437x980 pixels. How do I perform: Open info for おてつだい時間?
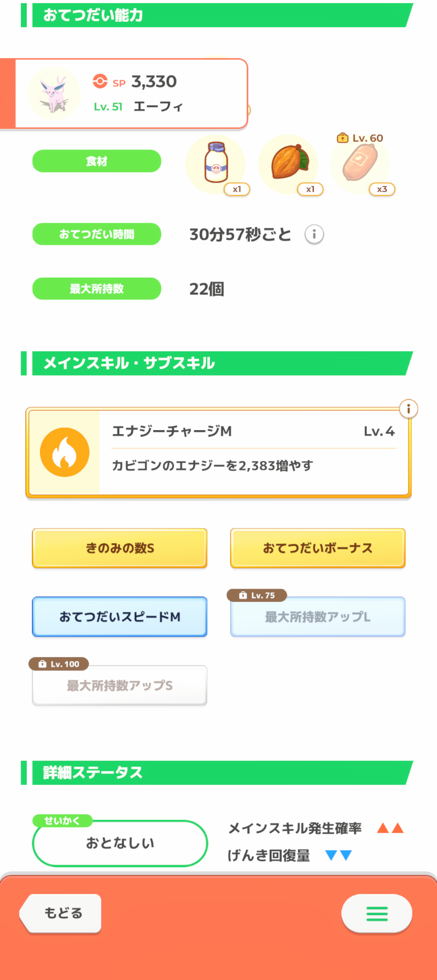[314, 234]
